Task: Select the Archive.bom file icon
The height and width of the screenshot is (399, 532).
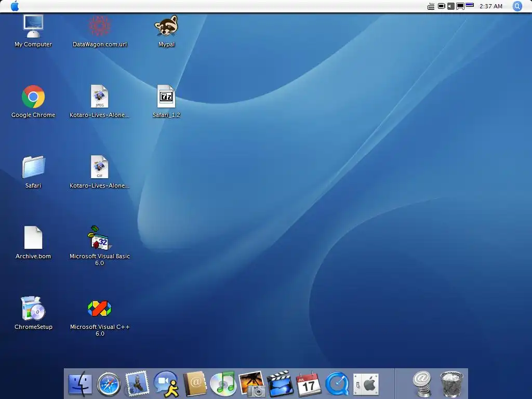Action: point(33,237)
